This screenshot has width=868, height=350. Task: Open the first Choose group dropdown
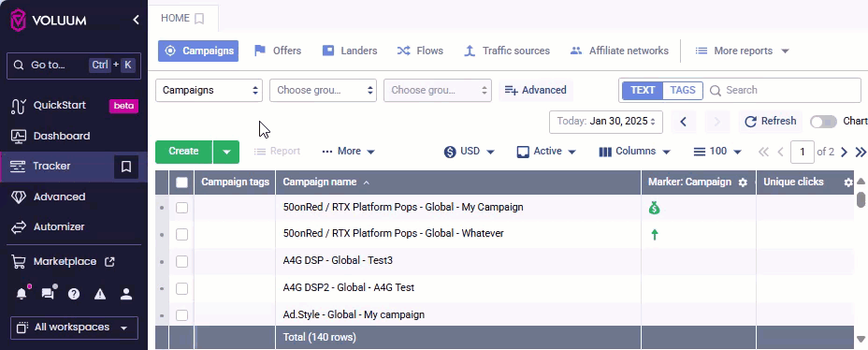[323, 90]
